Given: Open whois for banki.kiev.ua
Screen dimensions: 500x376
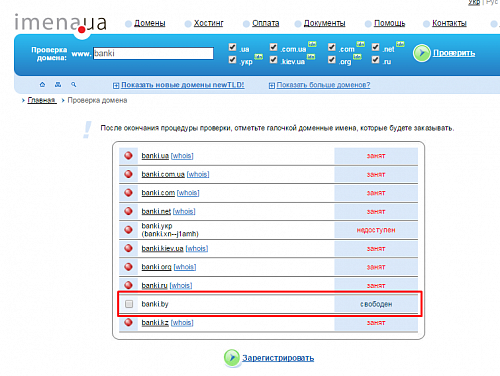Looking at the screenshot, I should click(x=197, y=248).
